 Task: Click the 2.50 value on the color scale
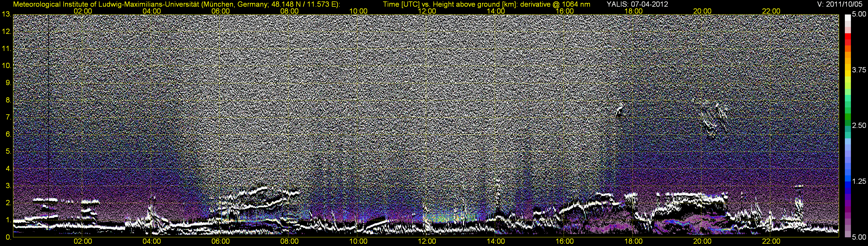[x=859, y=126]
